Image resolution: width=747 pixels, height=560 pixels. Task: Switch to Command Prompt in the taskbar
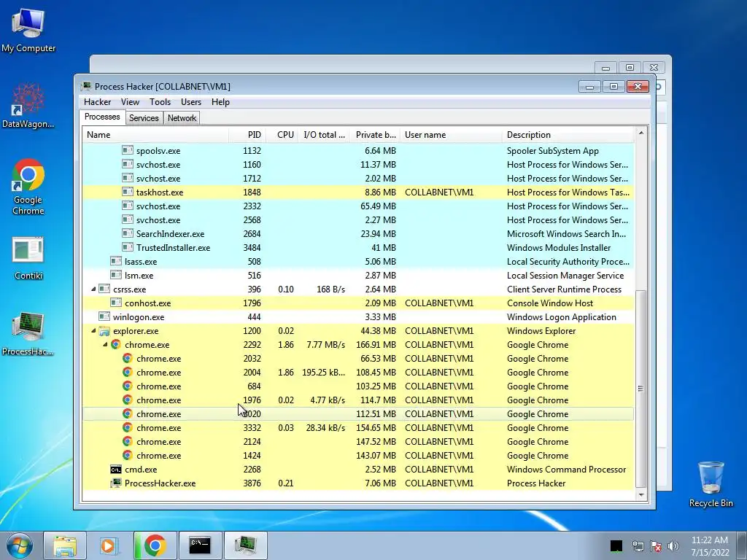click(x=200, y=545)
